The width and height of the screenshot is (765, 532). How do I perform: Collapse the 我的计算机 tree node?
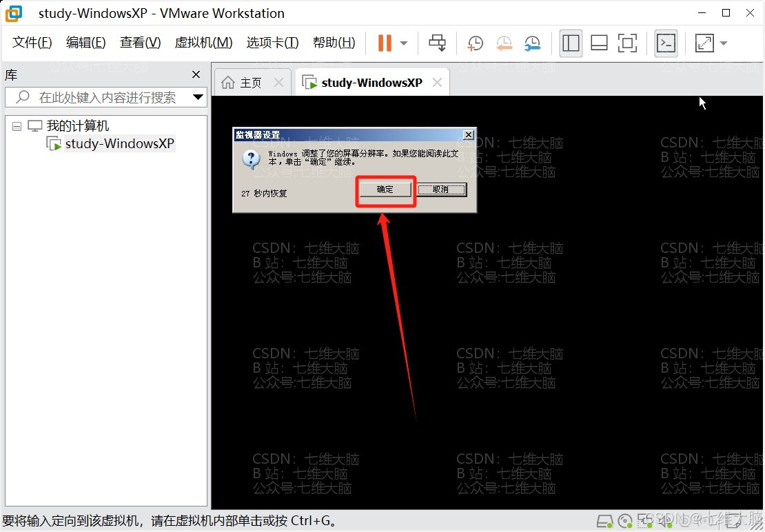(x=17, y=126)
